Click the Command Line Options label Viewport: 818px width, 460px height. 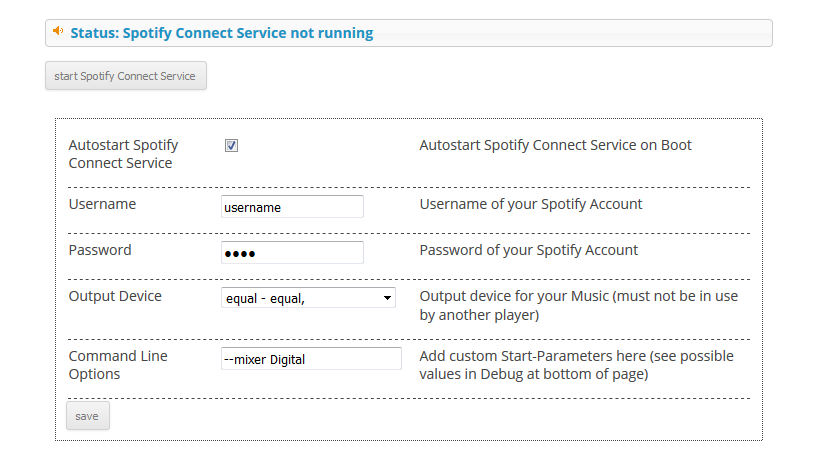pos(118,365)
